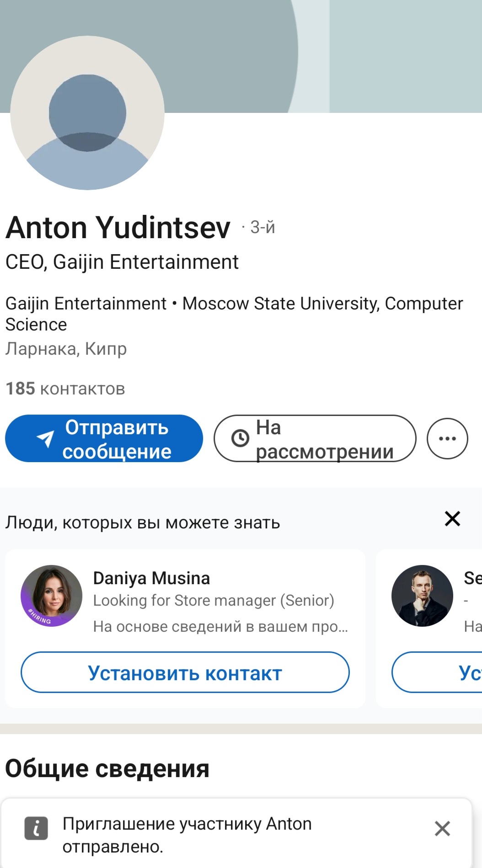Click the clock pending icon
This screenshot has height=868, width=482.
click(240, 438)
